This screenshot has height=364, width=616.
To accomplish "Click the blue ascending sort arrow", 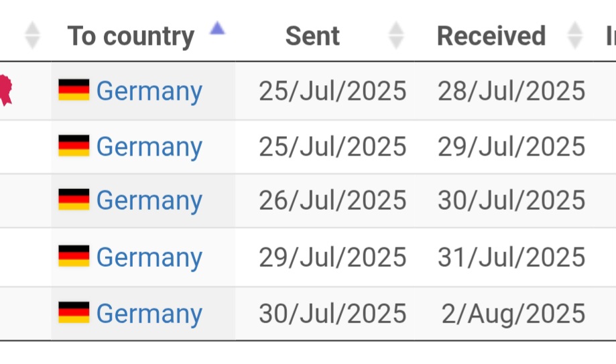I will 217,28.
